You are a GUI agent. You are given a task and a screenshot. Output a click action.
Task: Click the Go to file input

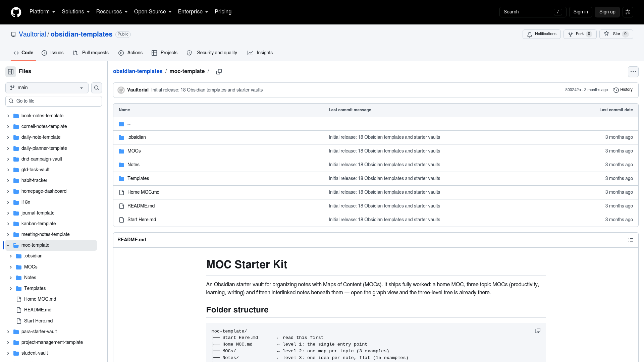click(54, 101)
